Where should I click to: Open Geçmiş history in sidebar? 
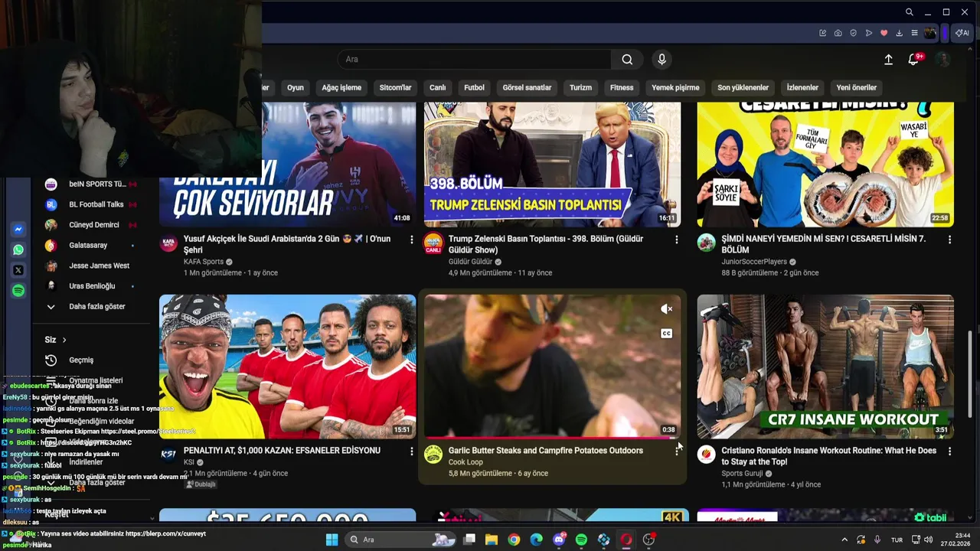pyautogui.click(x=81, y=360)
